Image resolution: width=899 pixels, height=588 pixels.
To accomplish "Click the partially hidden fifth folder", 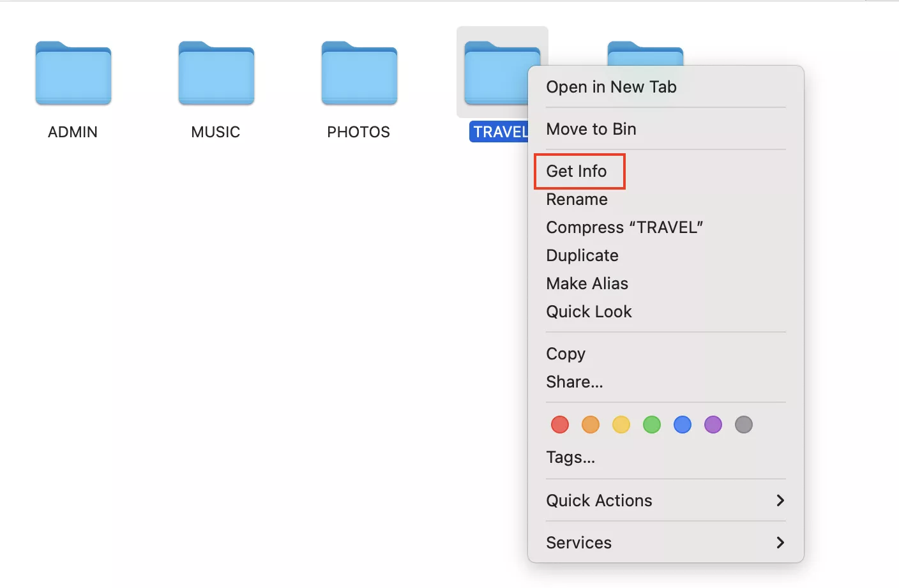I will click(x=645, y=54).
